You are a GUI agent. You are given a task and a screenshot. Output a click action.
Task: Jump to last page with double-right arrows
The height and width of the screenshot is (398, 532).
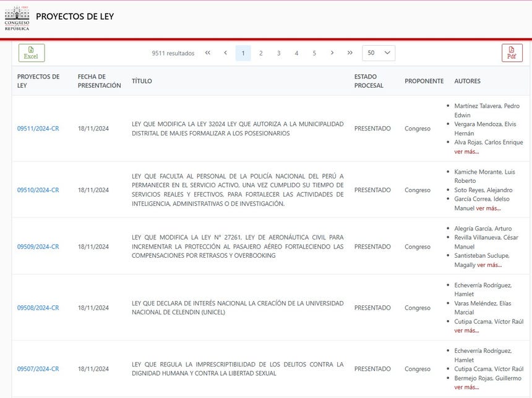point(350,53)
